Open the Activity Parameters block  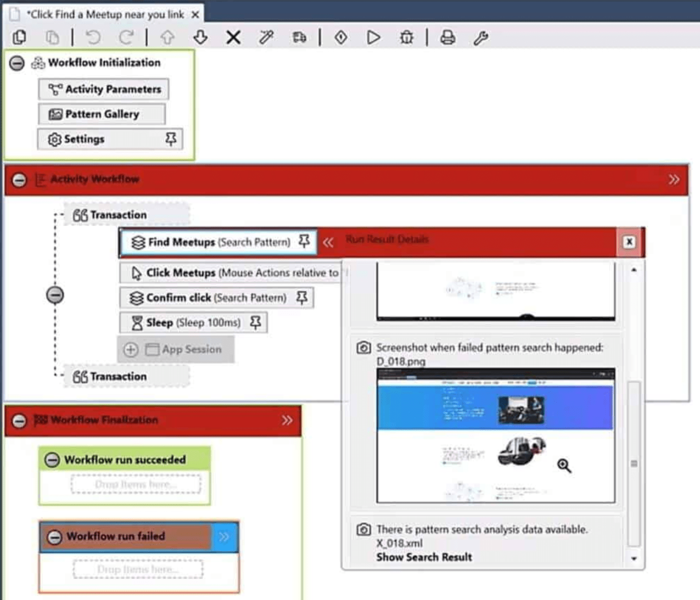[x=103, y=89]
